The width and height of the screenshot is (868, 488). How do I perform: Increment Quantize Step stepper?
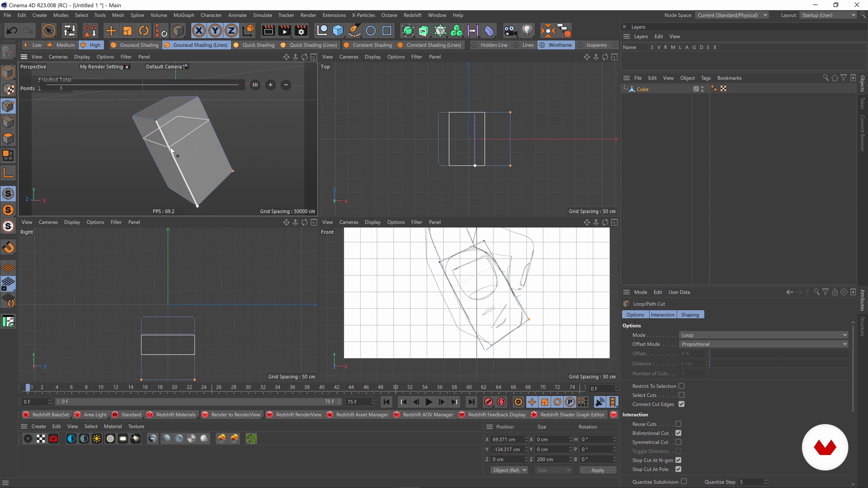pyautogui.click(x=766, y=480)
